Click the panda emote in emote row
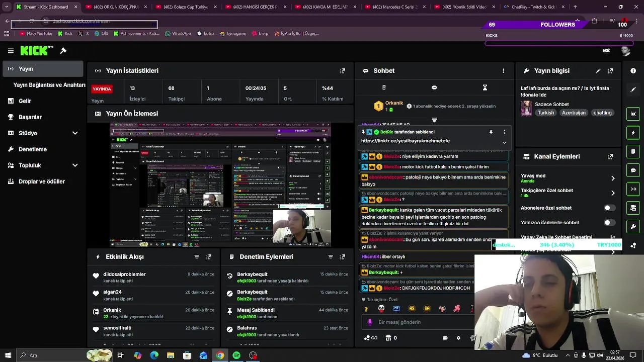Image resolution: width=644 pixels, height=362 pixels. pyautogui.click(x=381, y=309)
